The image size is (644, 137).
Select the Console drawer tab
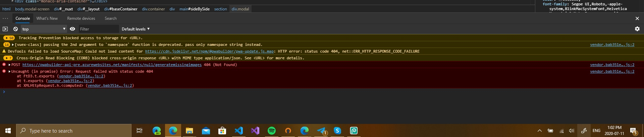[x=23, y=18]
